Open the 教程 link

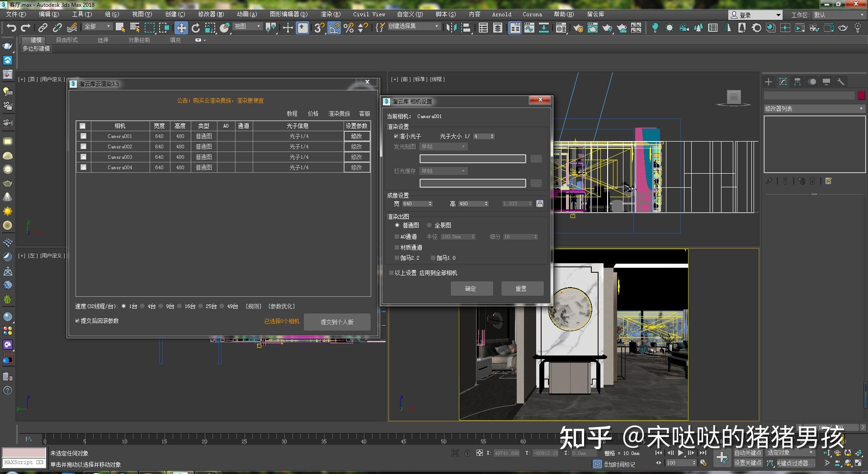tap(292, 114)
